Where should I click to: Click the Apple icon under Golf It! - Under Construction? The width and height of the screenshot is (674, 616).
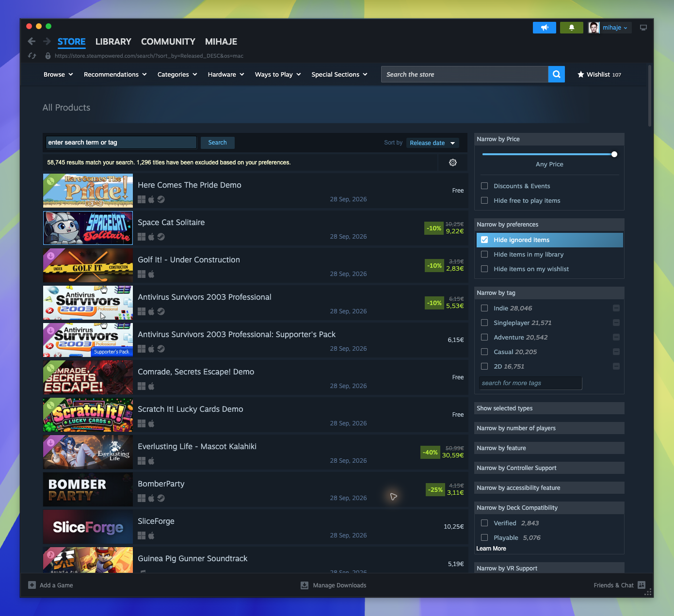coord(151,274)
